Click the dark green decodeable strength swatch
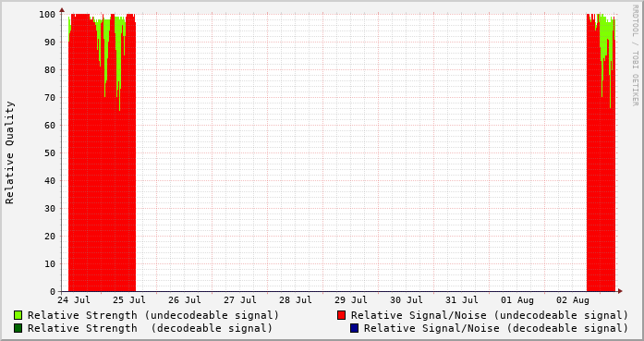The width and height of the screenshot is (644, 341). [x=18, y=328]
